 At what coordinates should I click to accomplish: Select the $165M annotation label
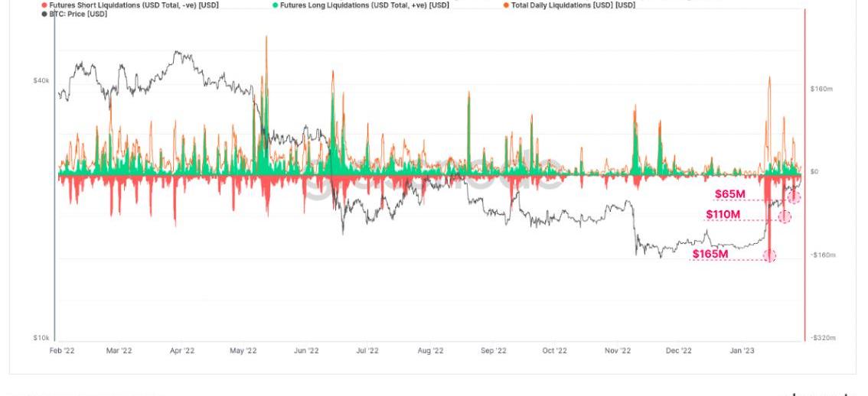tap(710, 253)
